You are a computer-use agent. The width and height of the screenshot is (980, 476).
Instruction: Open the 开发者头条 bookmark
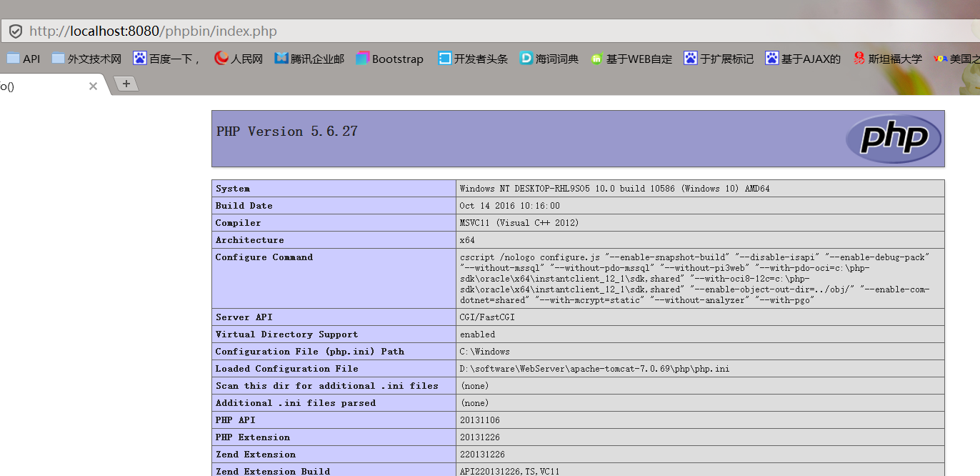(x=473, y=59)
